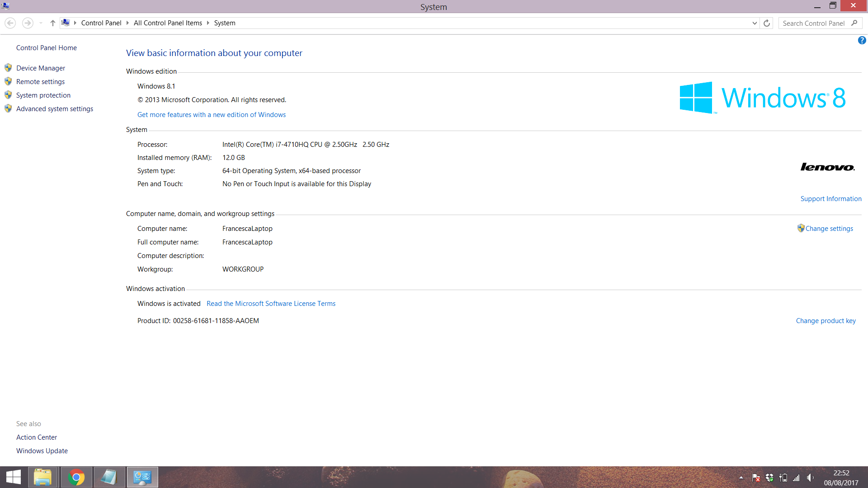Click the Dropbox tray icon
This screenshot has width=868, height=488.
(x=769, y=478)
